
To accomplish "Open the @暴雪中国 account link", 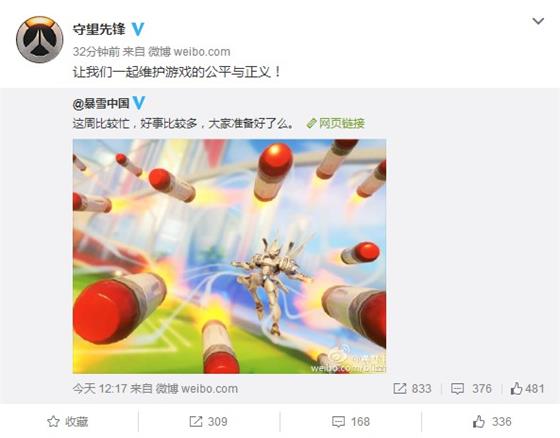I will tap(101, 104).
